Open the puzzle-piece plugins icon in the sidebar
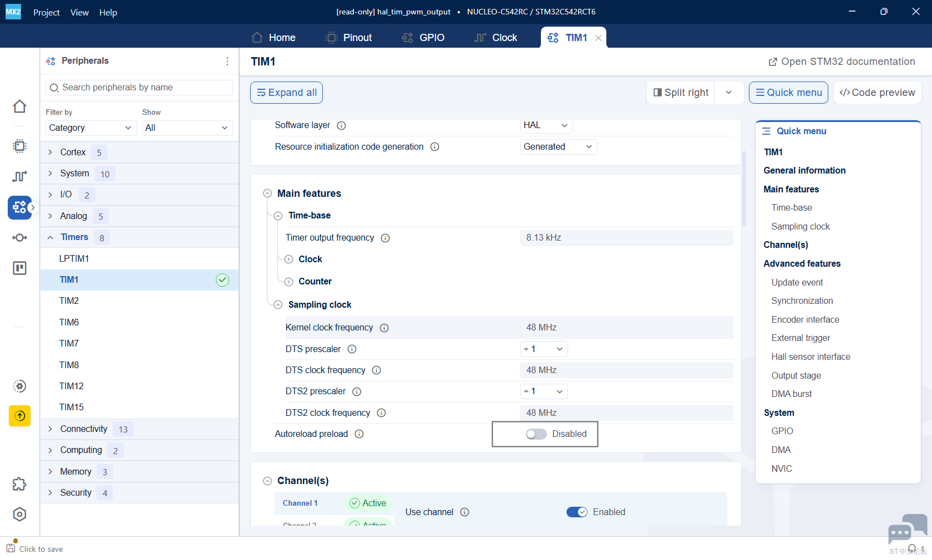The image size is (932, 560). pos(19,484)
